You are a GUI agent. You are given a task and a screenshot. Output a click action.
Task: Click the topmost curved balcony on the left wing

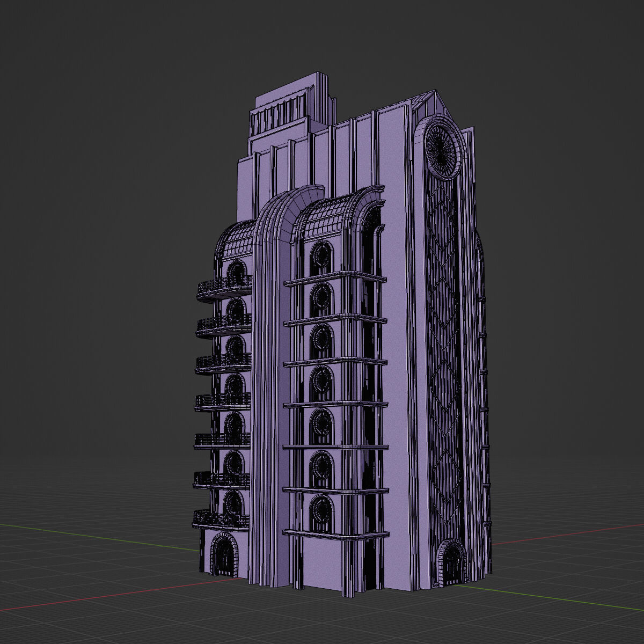pos(224,288)
